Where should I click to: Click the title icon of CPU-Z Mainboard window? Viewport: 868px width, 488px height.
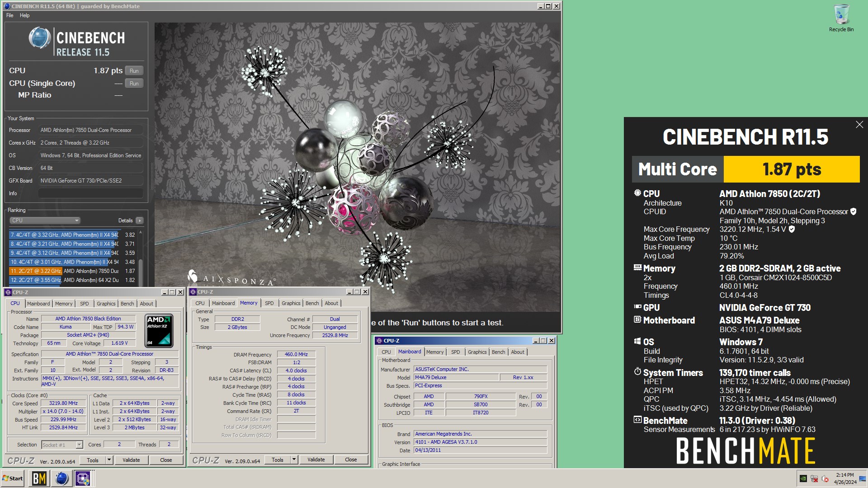tap(379, 341)
